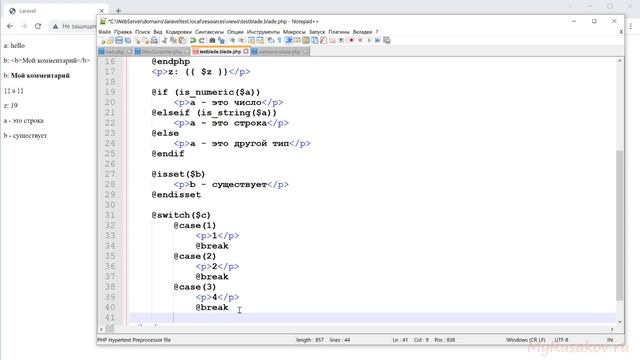Toggle synchronized vertical scrolling icon

tap(251, 40)
